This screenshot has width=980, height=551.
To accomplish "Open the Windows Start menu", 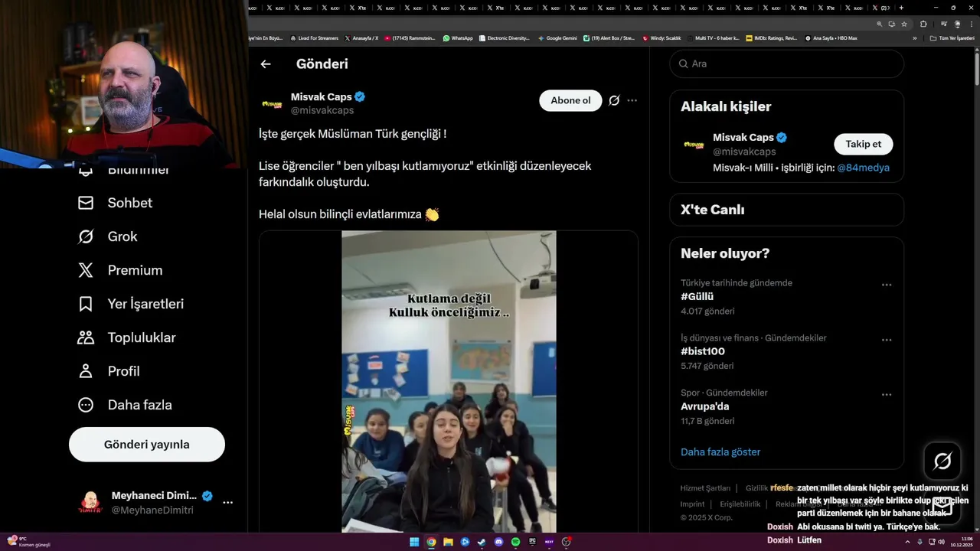I will pyautogui.click(x=414, y=542).
